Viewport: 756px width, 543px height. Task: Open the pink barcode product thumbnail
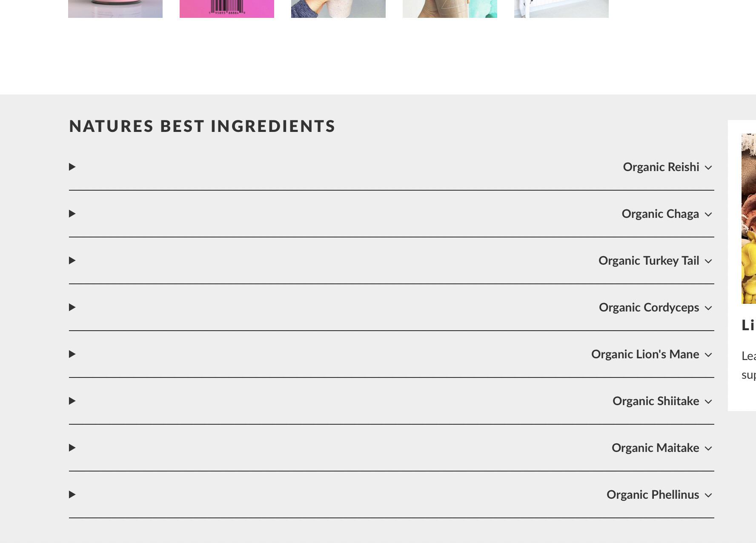(x=227, y=9)
